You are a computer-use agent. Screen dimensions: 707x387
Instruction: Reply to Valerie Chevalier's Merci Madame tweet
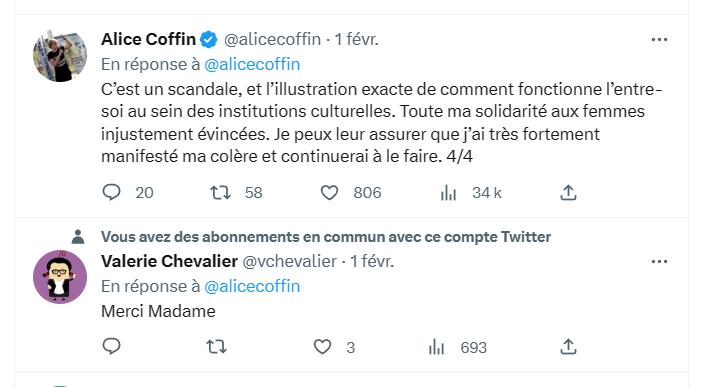click(x=111, y=347)
